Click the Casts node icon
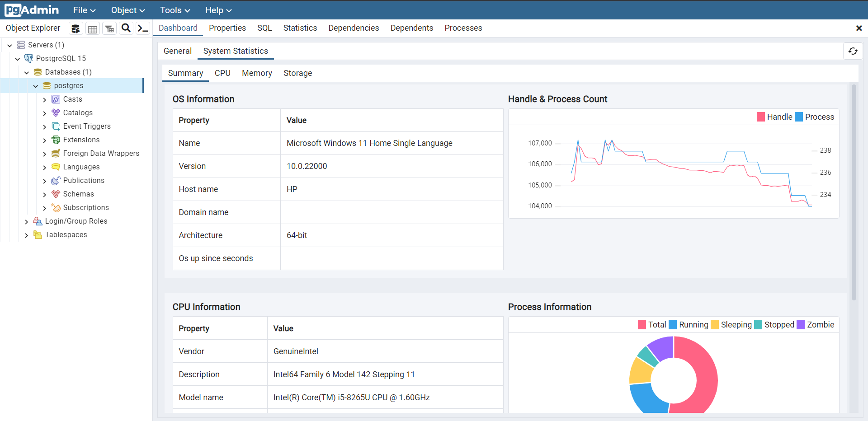 click(x=56, y=99)
